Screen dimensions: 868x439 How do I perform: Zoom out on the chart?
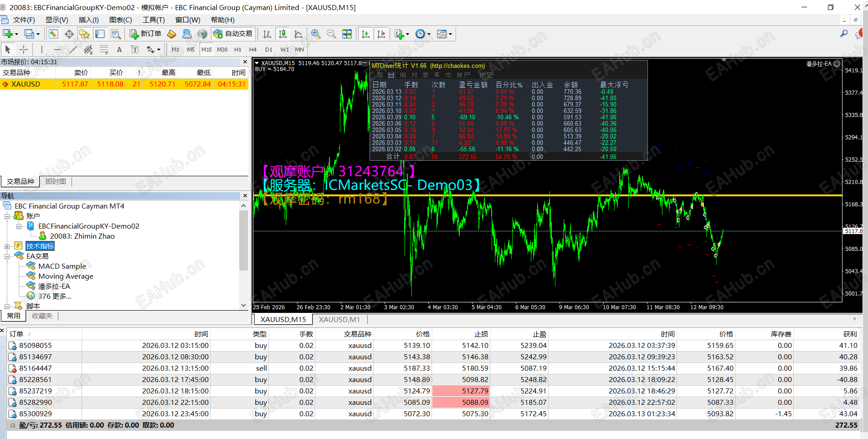click(331, 34)
